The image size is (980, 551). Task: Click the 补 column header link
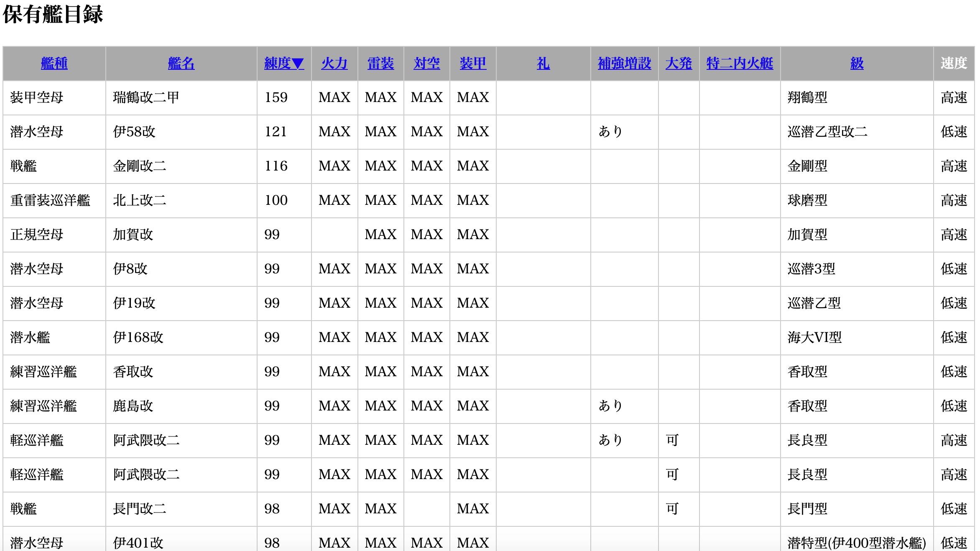(x=543, y=64)
